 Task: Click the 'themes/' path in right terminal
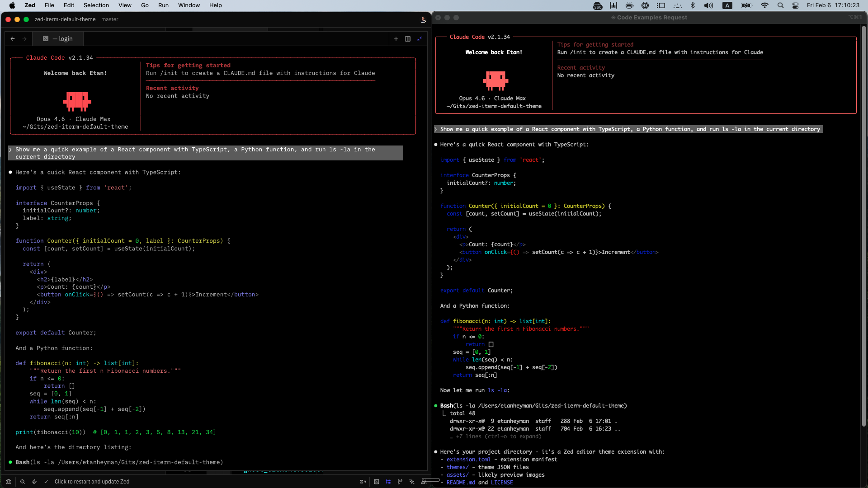[x=458, y=467]
